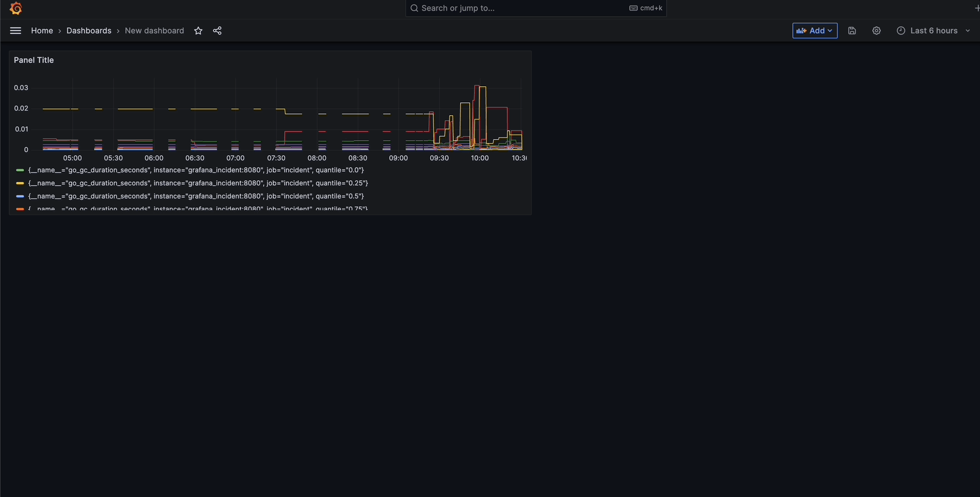Open dashboard settings gear icon
Screen dimensions: 980x497
coord(876,31)
